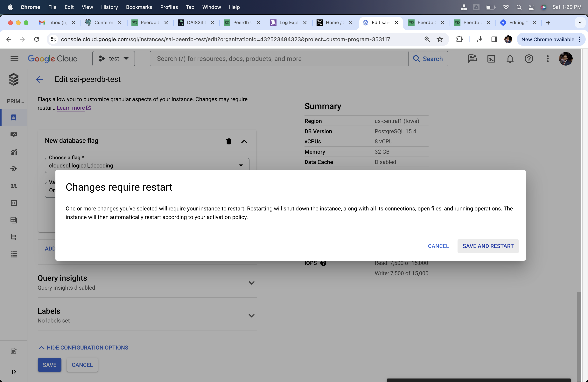Click the terminal/cloud shell icon
Viewport: 588px width, 382px height.
pos(492,59)
